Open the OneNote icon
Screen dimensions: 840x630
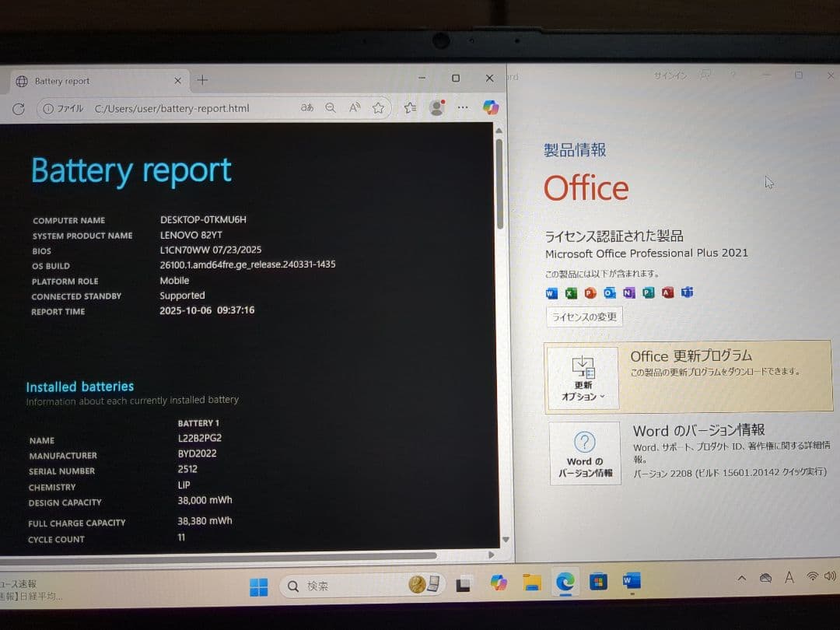click(x=628, y=293)
